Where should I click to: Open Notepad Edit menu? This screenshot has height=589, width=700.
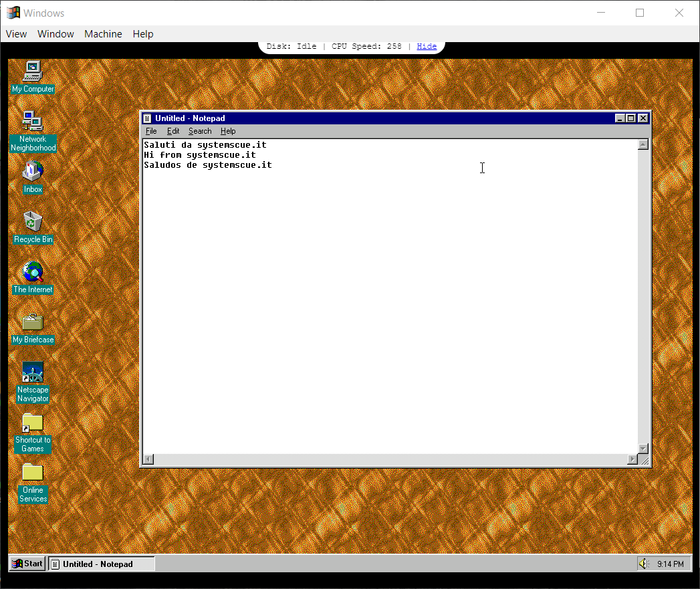(172, 131)
